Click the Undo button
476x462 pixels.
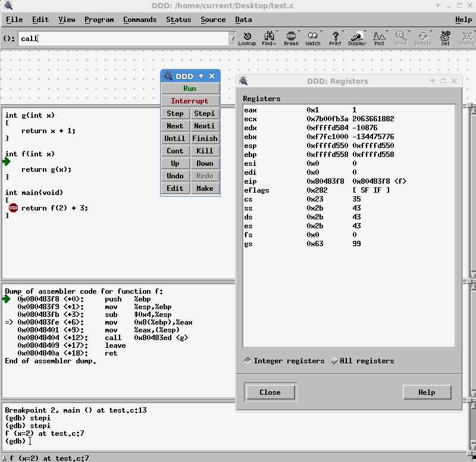(x=175, y=176)
